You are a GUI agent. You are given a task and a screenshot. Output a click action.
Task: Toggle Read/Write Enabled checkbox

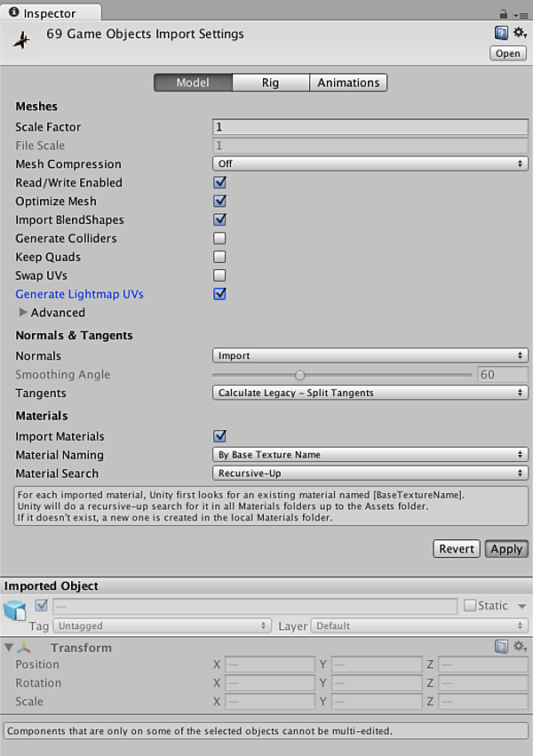coord(219,182)
